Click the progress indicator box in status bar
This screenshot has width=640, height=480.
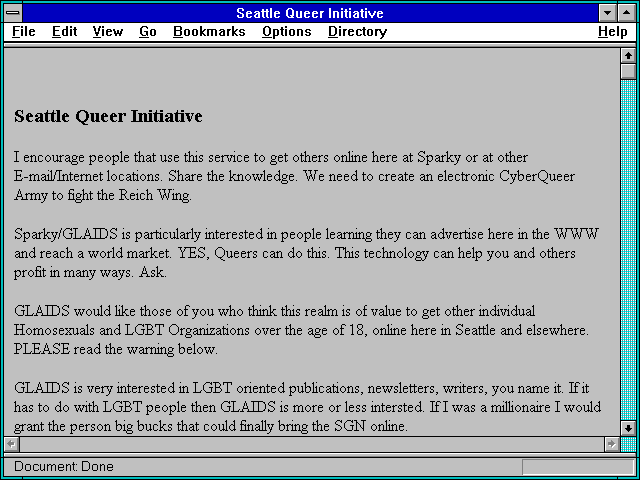point(578,467)
